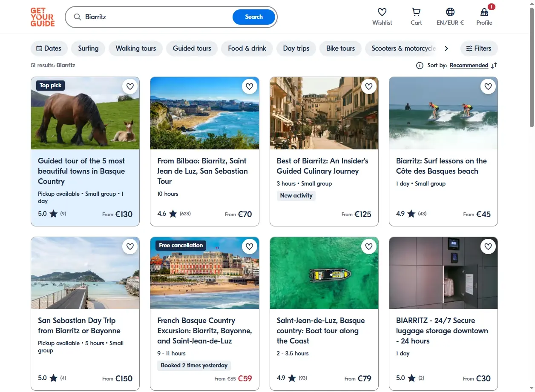Image resolution: width=535 pixels, height=392 pixels.
Task: Select the Bike tours filter chip
Action: click(340, 49)
